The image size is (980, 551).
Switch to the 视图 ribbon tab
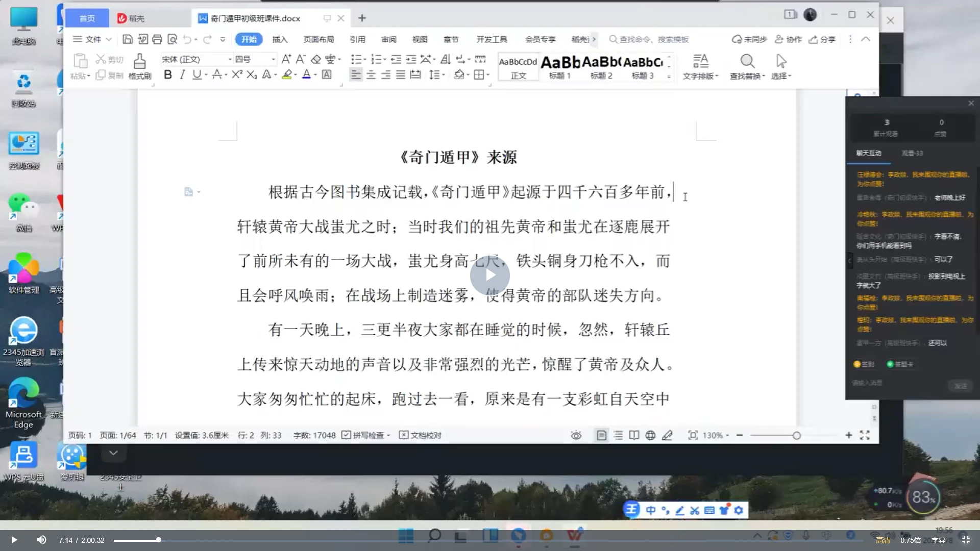click(x=420, y=39)
